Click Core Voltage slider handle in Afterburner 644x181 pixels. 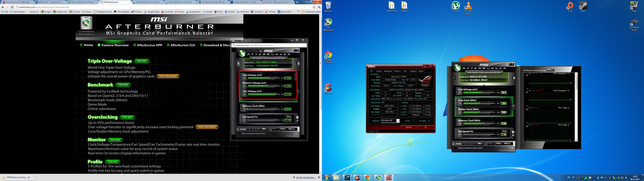[x=482, y=93]
